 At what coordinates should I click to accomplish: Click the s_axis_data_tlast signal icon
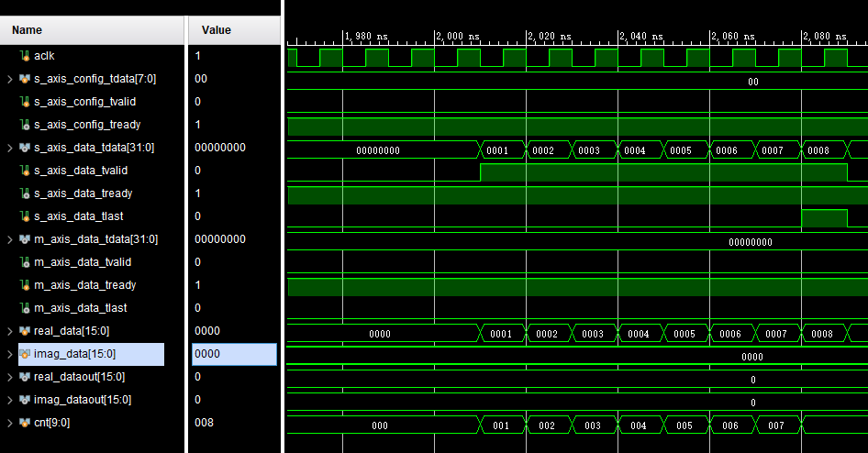[x=25, y=216]
